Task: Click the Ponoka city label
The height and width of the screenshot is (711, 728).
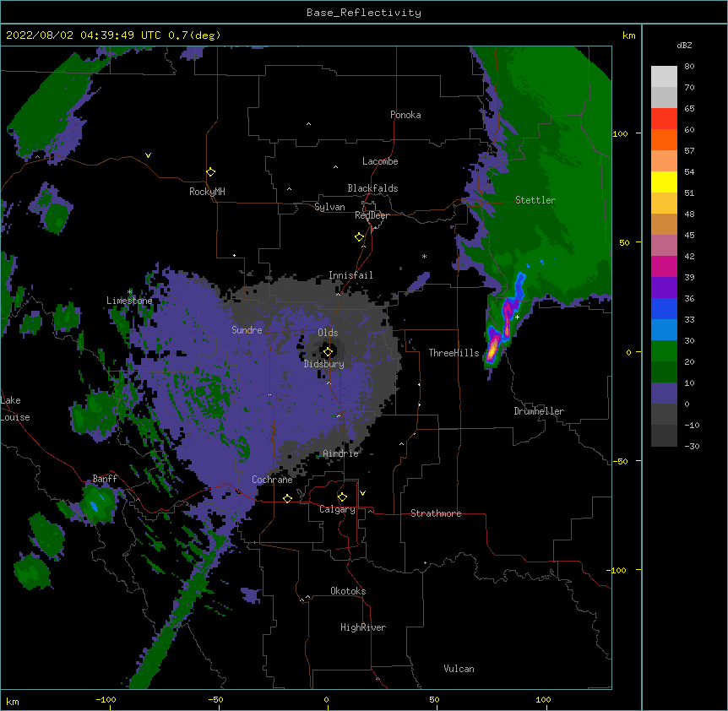Action: [405, 115]
